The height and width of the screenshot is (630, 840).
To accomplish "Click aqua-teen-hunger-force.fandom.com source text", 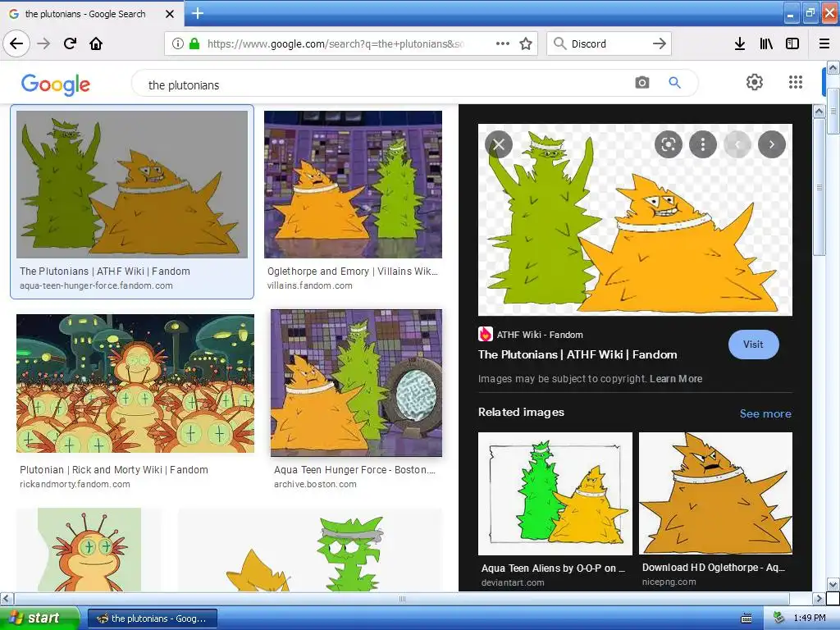I will click(97, 285).
